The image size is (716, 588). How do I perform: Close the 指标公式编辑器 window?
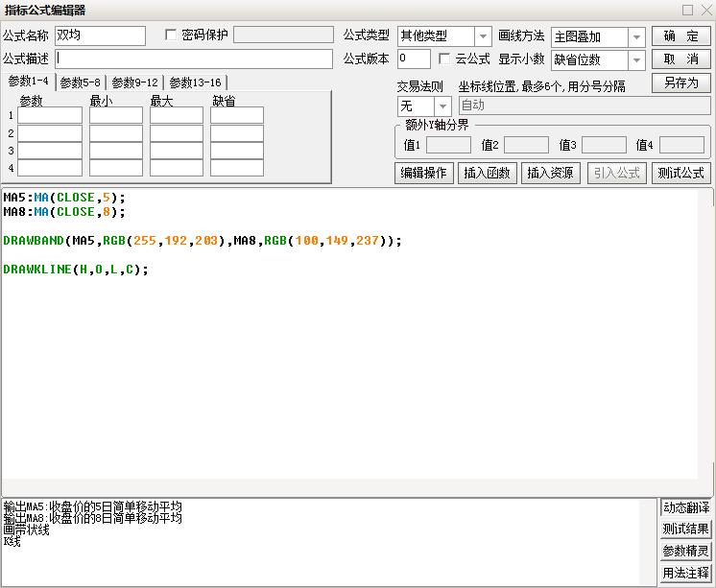[x=706, y=10]
